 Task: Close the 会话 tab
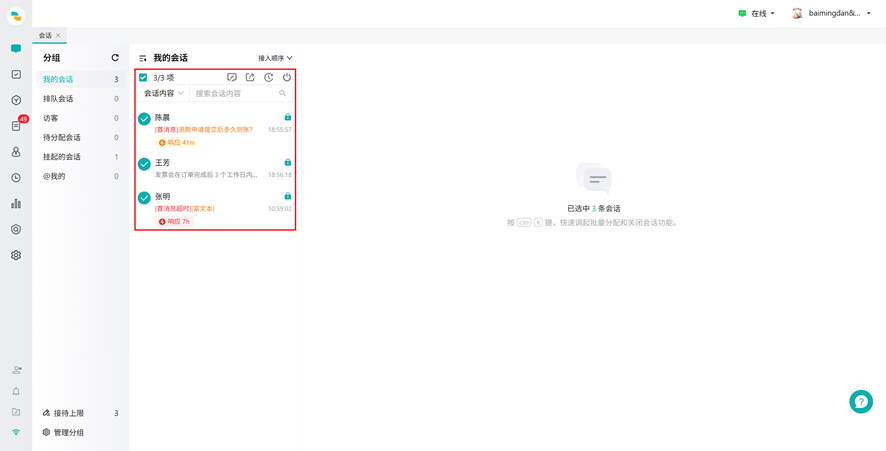(58, 35)
